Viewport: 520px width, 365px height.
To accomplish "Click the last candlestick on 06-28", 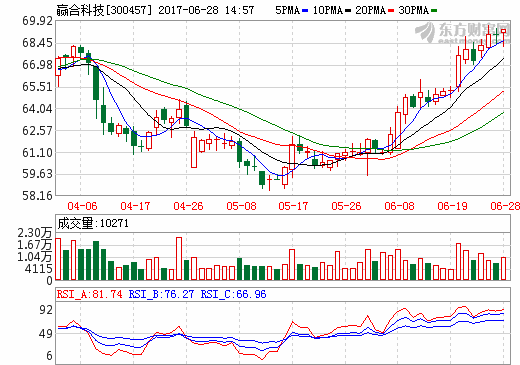I will (503, 32).
